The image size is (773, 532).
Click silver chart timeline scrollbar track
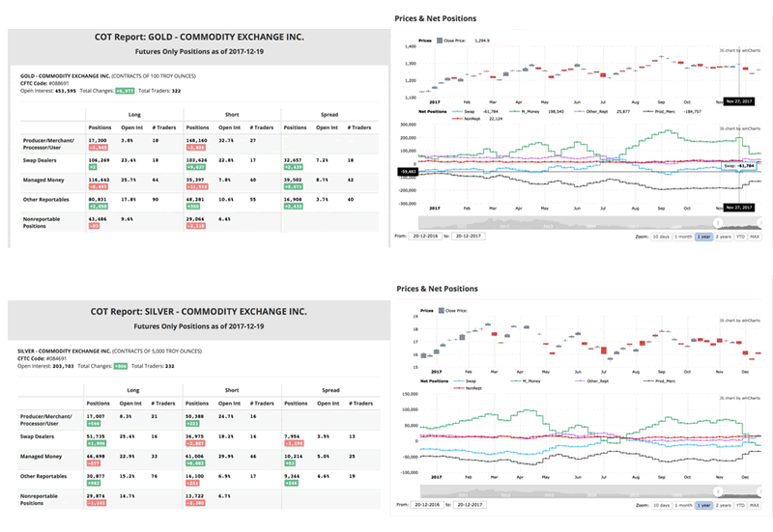pyautogui.click(x=580, y=492)
